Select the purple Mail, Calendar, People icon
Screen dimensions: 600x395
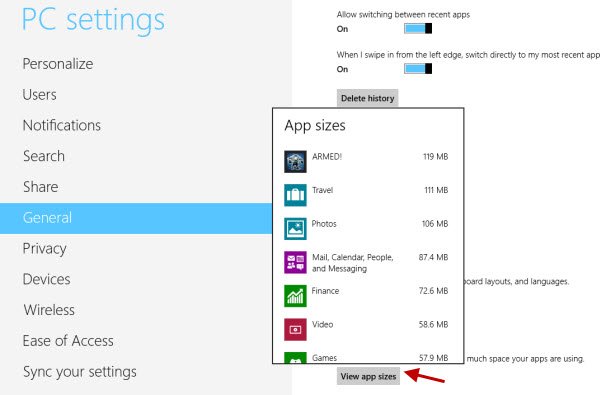coord(295,262)
